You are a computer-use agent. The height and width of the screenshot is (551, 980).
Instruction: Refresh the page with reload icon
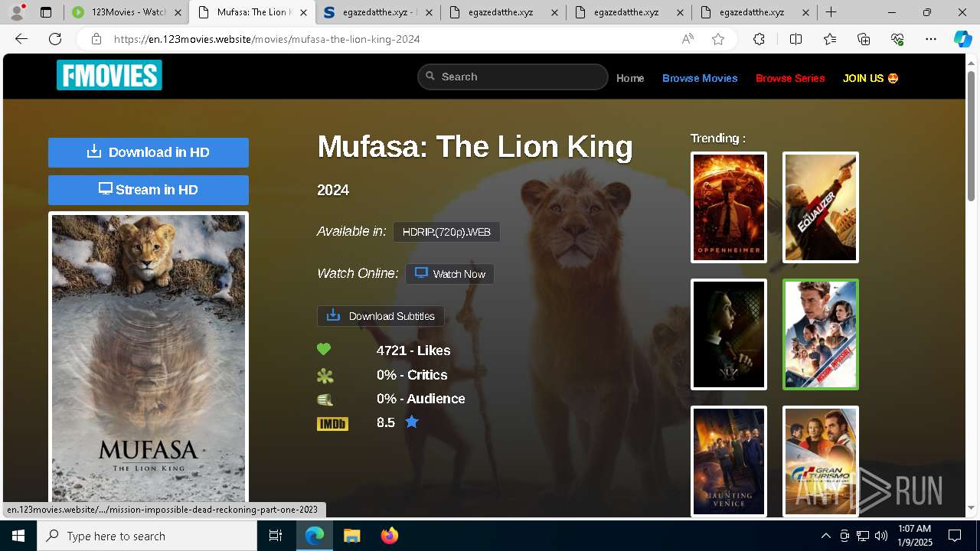(x=55, y=39)
